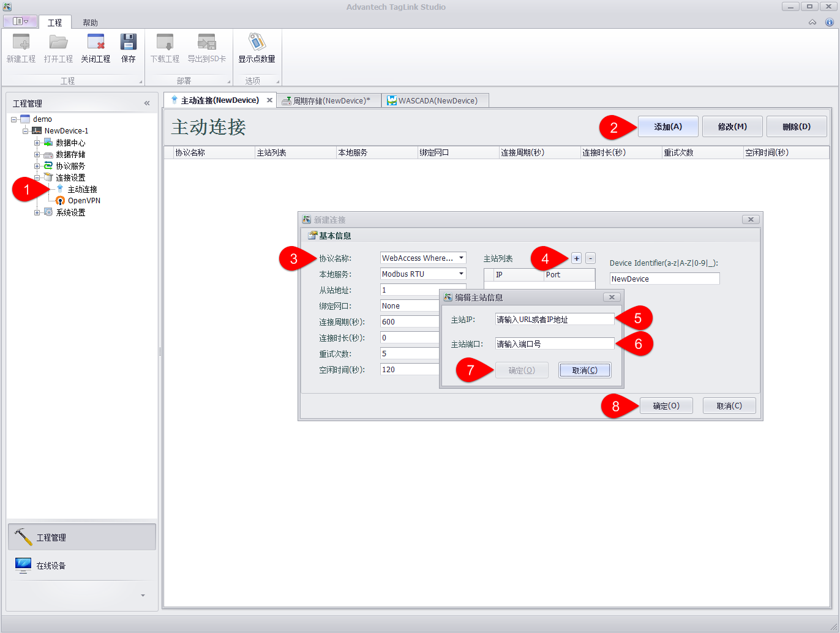The height and width of the screenshot is (633, 840).
Task: Click the 主站IP input field
Action: [554, 320]
